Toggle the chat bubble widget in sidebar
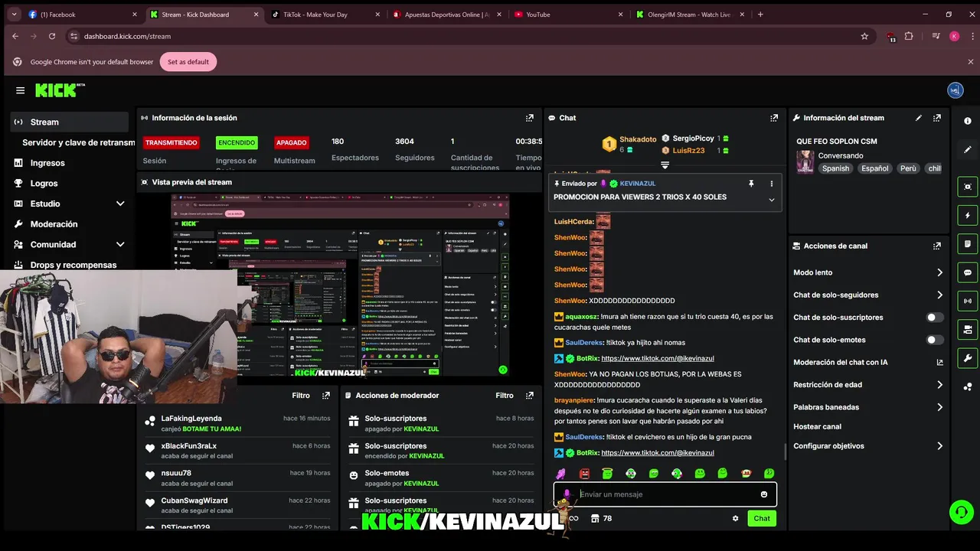This screenshot has width=980, height=551. tap(968, 272)
